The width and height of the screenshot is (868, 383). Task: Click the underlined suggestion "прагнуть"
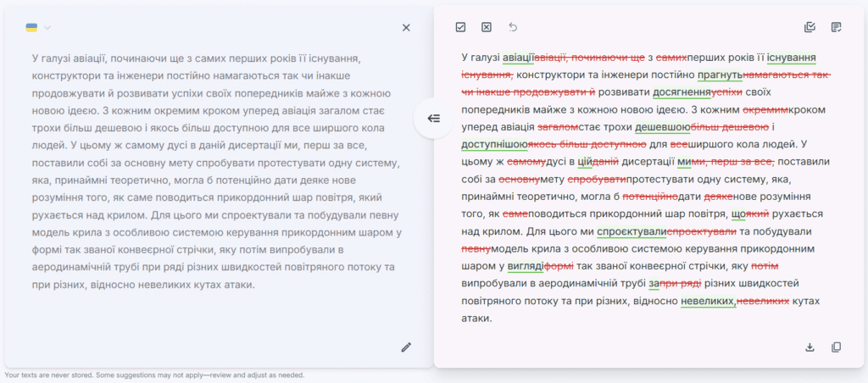[x=721, y=75]
